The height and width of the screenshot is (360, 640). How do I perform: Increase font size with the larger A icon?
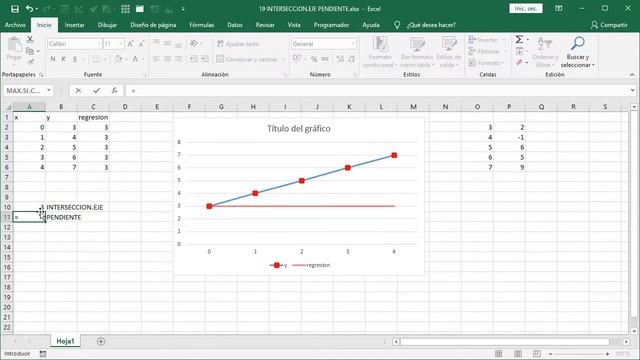pyautogui.click(x=131, y=44)
